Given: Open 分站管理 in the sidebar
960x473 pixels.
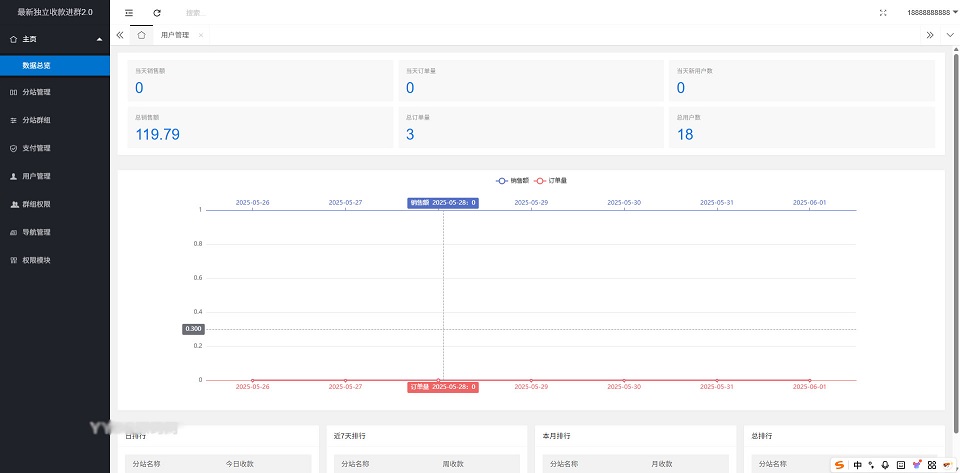Looking at the screenshot, I should tap(36, 92).
